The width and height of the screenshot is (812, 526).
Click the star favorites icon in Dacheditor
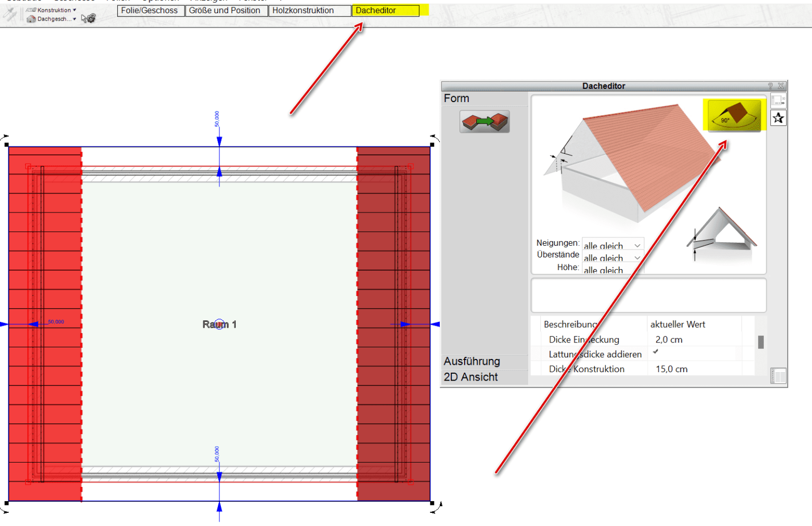778,118
